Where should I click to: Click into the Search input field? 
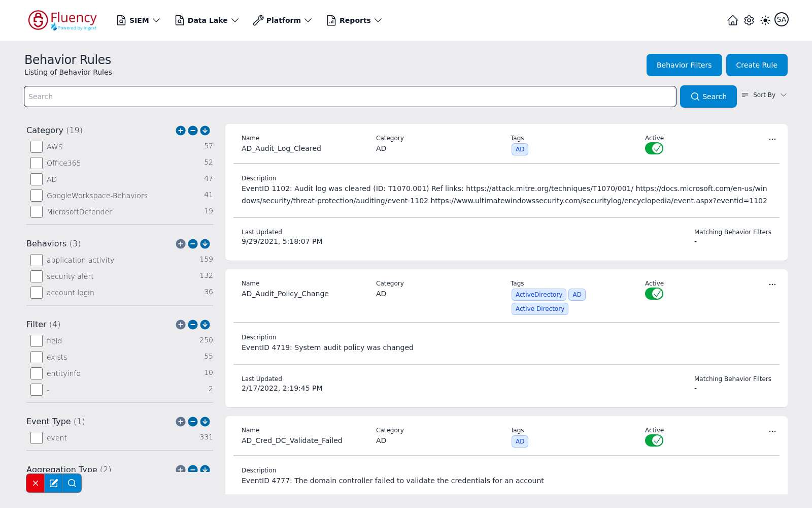[350, 97]
